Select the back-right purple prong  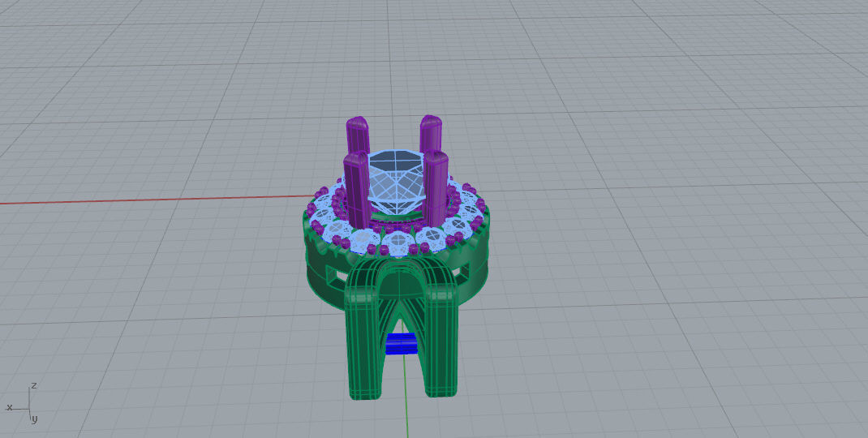pos(430,133)
